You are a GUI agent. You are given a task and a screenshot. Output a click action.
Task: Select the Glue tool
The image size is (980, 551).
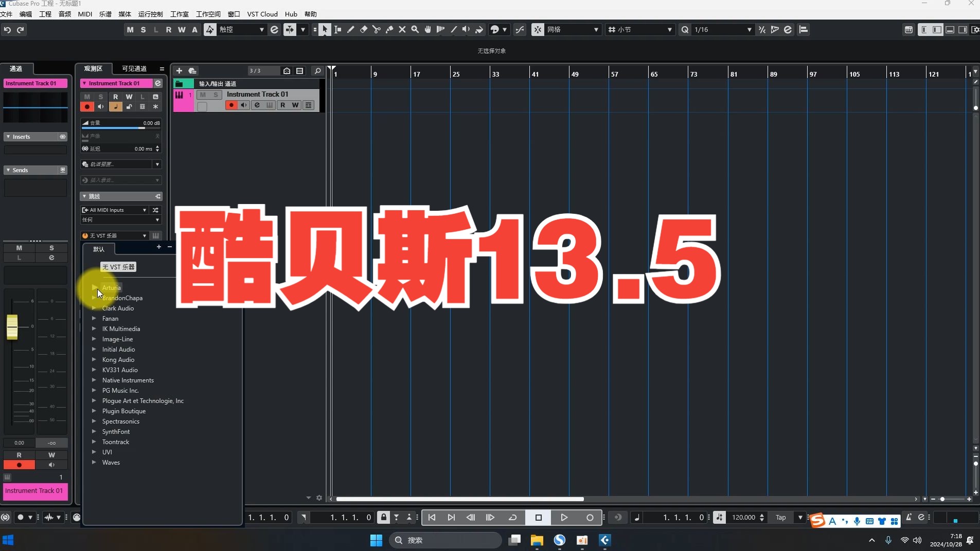[389, 30]
